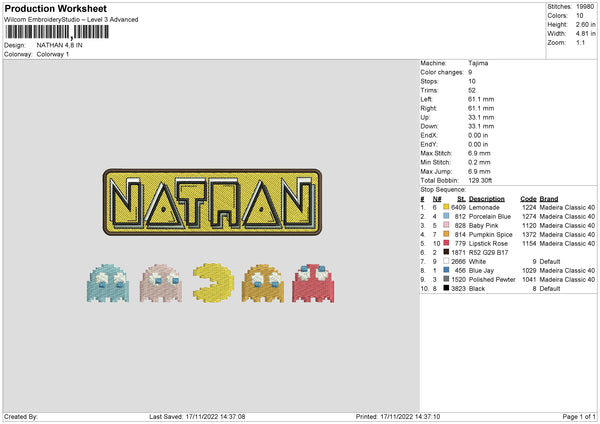This screenshot has height=424, width=600.
Task: Click the Polished Pewter color swatch
Action: [x=446, y=279]
